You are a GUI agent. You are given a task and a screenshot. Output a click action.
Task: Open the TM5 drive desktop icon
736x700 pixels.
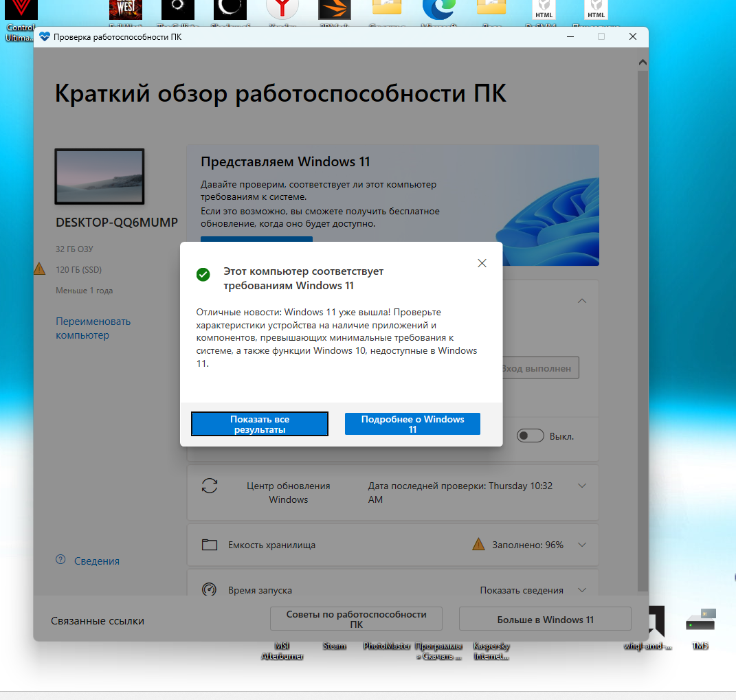click(x=700, y=620)
